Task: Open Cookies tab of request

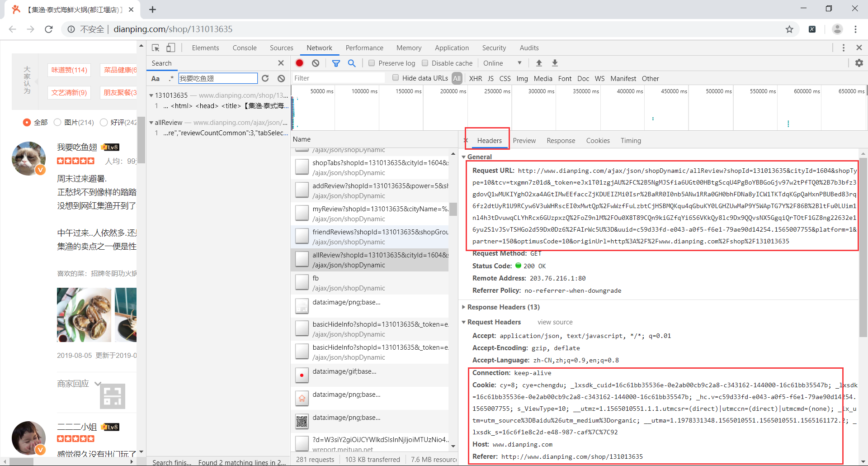Action: click(598, 141)
